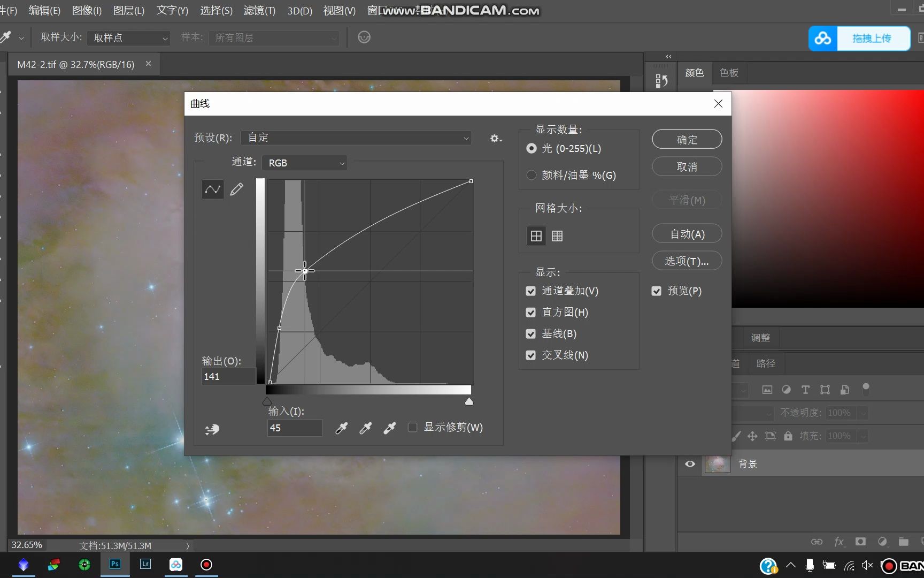924x578 pixels.
Task: Expand the status bar info arrow
Action: click(188, 546)
